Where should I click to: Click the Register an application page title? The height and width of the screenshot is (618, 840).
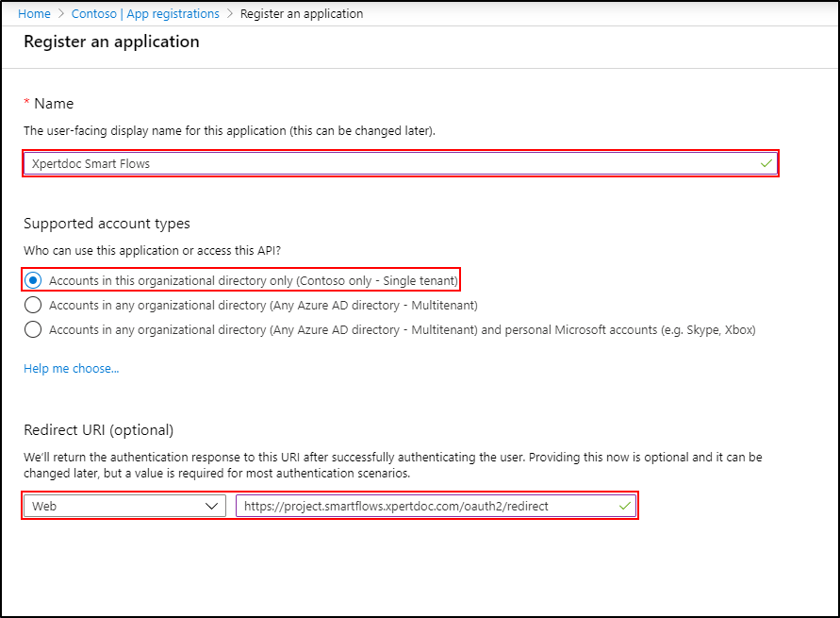[111, 42]
